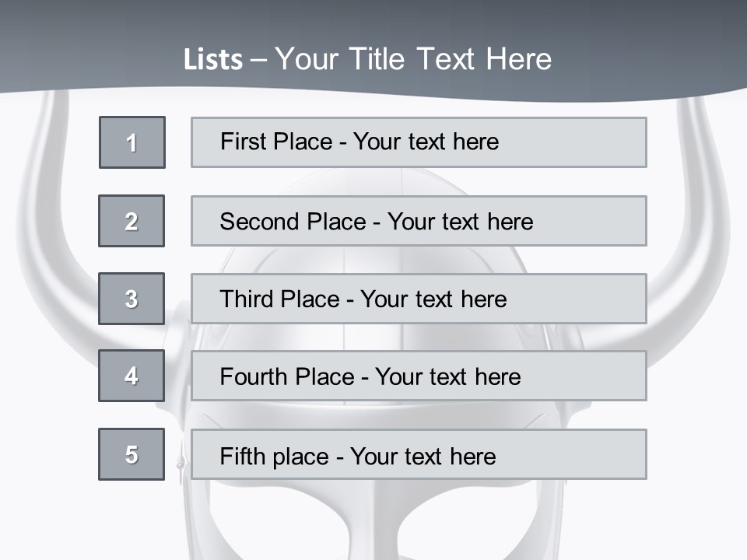The width and height of the screenshot is (747, 560).
Task: Click the bold word 'Lists' in title
Action: (x=213, y=60)
